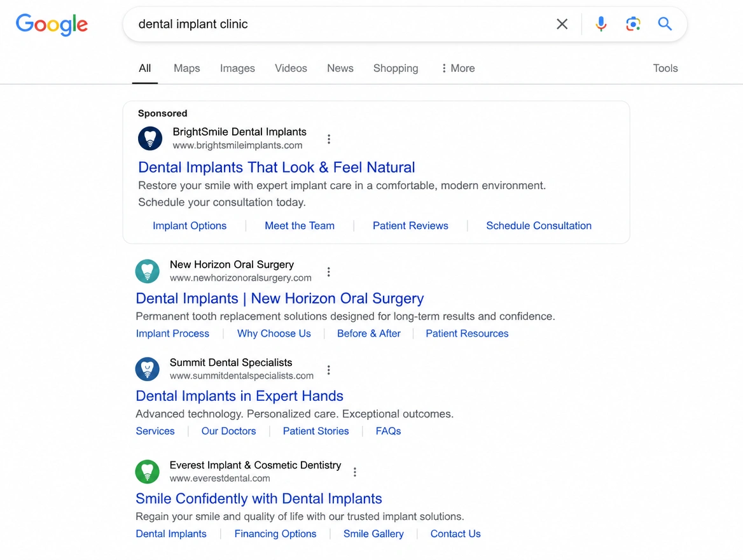Click the Summit Dental Specialists site name
Viewport: 743px width, 560px height.
231,363
